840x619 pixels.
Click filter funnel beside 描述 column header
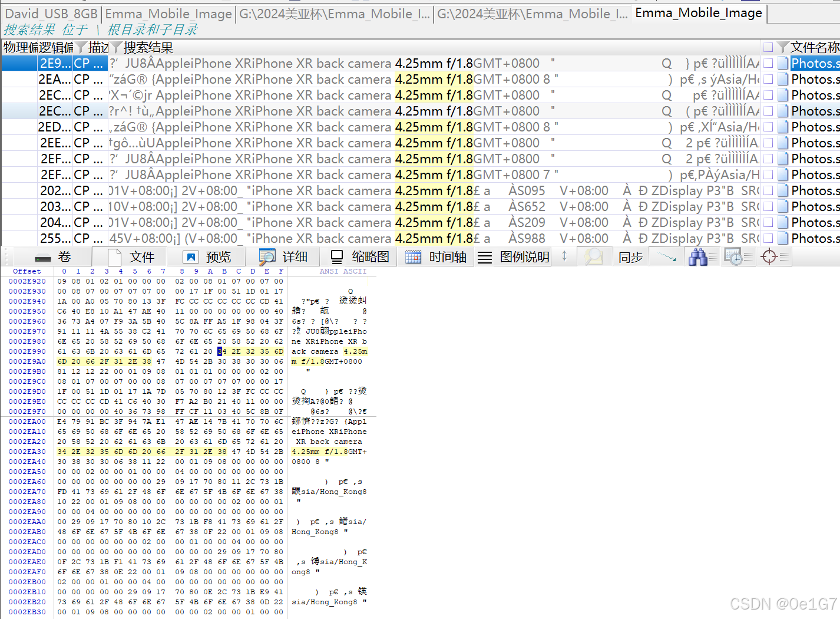117,48
